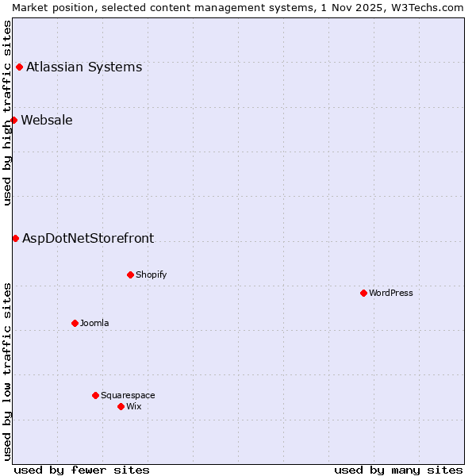Click the 'used by many sites' axis label
The width and height of the screenshot is (476, 476).
point(398,470)
